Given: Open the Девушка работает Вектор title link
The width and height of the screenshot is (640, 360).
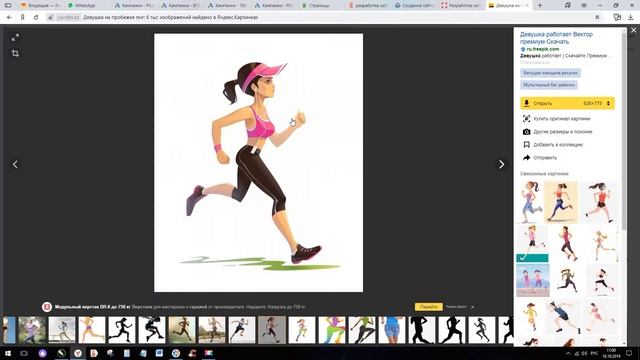Looking at the screenshot, I should pyautogui.click(x=556, y=38).
